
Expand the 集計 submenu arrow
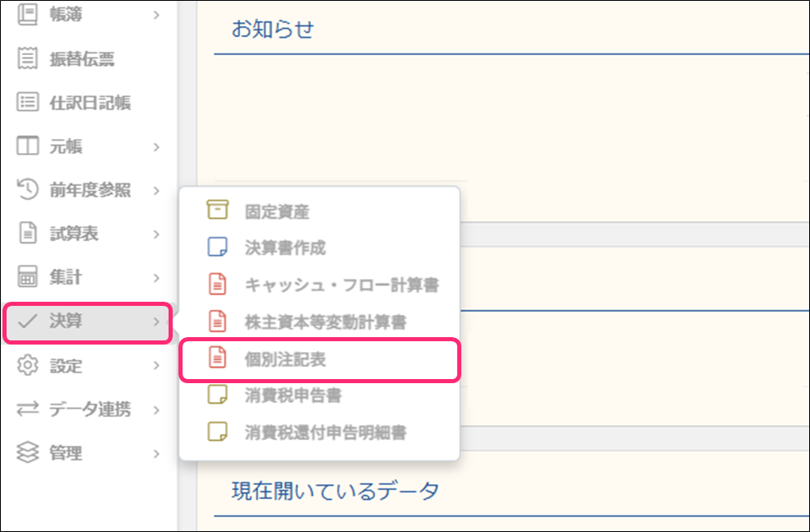156,278
